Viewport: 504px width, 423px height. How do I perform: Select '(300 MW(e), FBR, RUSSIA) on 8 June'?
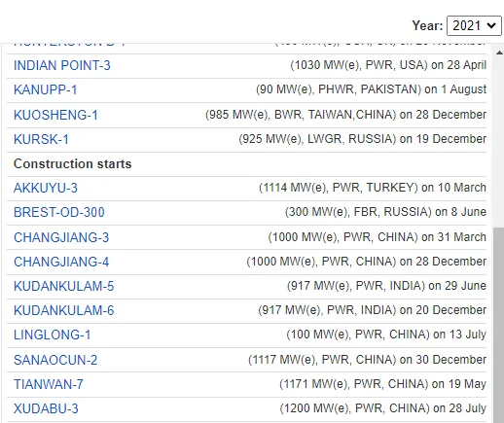[385, 212]
